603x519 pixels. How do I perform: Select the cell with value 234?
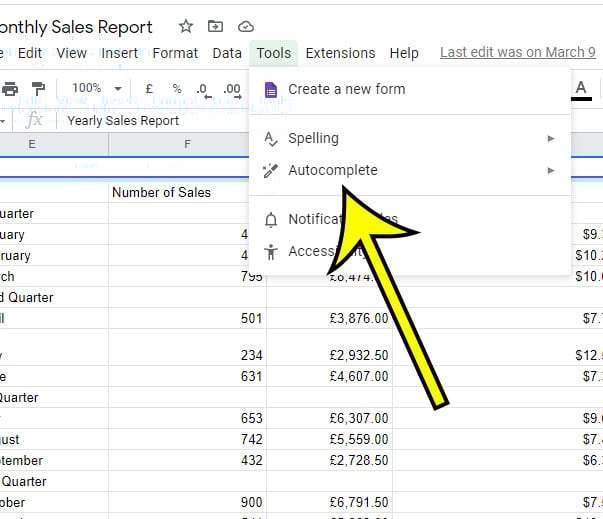187,347
